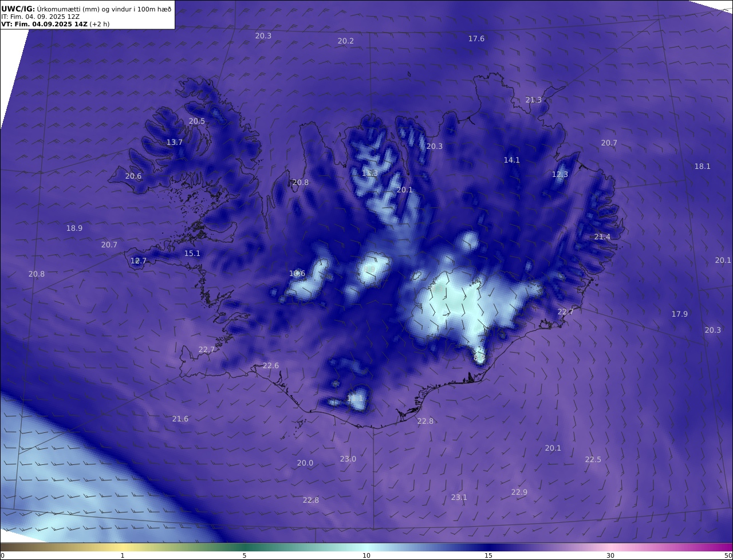Select the 17.9 value label

[679, 314]
